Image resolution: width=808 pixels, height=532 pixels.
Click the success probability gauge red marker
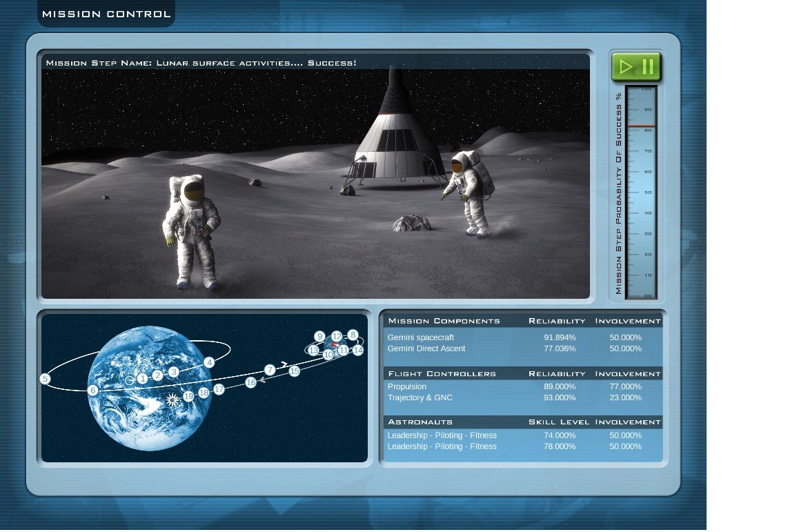point(641,126)
